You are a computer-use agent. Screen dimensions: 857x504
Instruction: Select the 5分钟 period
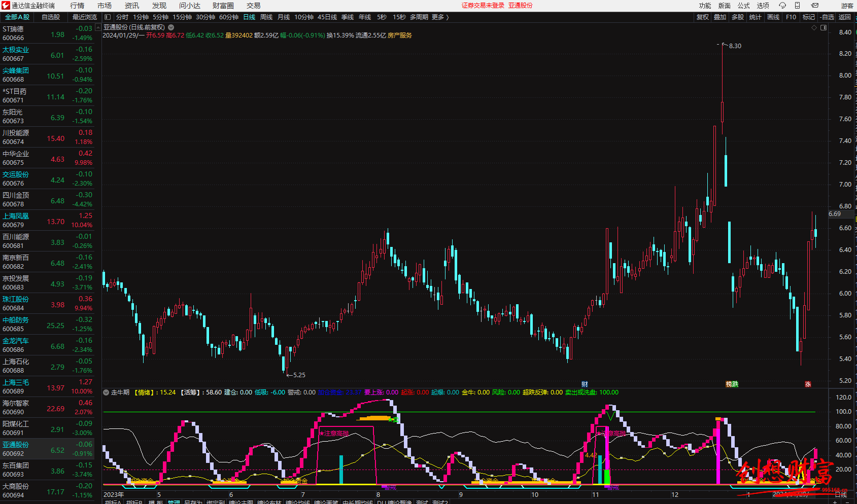point(160,17)
